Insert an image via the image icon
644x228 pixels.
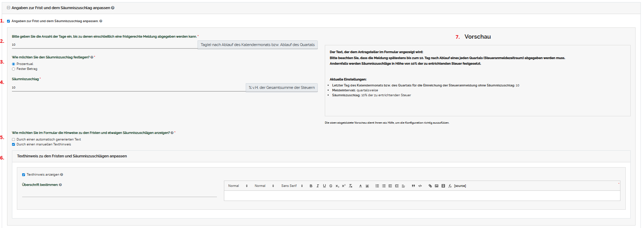coord(437,186)
